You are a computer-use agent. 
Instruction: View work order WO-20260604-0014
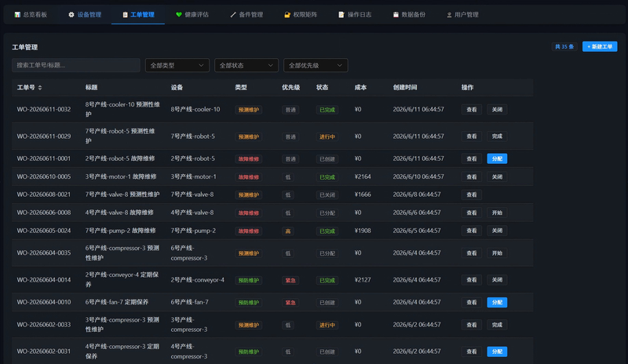pos(472,280)
